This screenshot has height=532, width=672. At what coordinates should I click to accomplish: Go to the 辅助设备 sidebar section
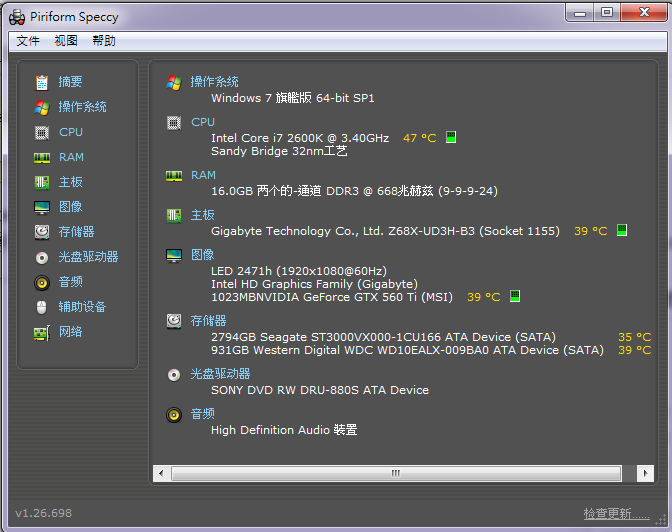pos(82,307)
